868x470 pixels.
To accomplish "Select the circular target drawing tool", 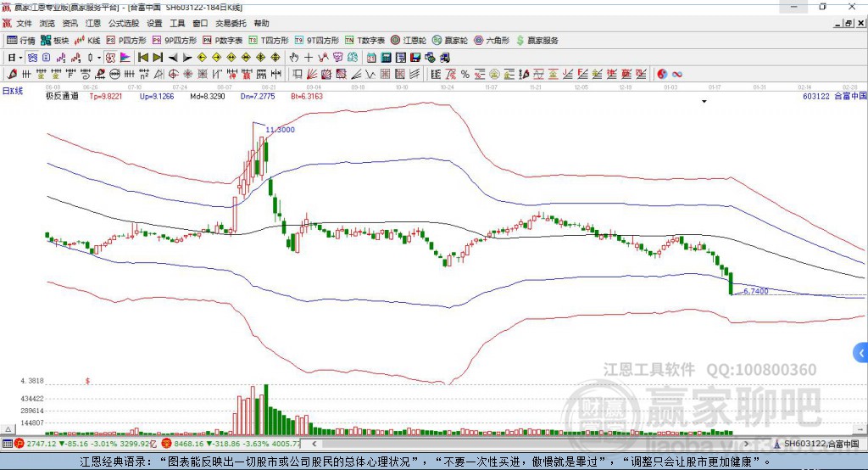I will [x=173, y=75].
